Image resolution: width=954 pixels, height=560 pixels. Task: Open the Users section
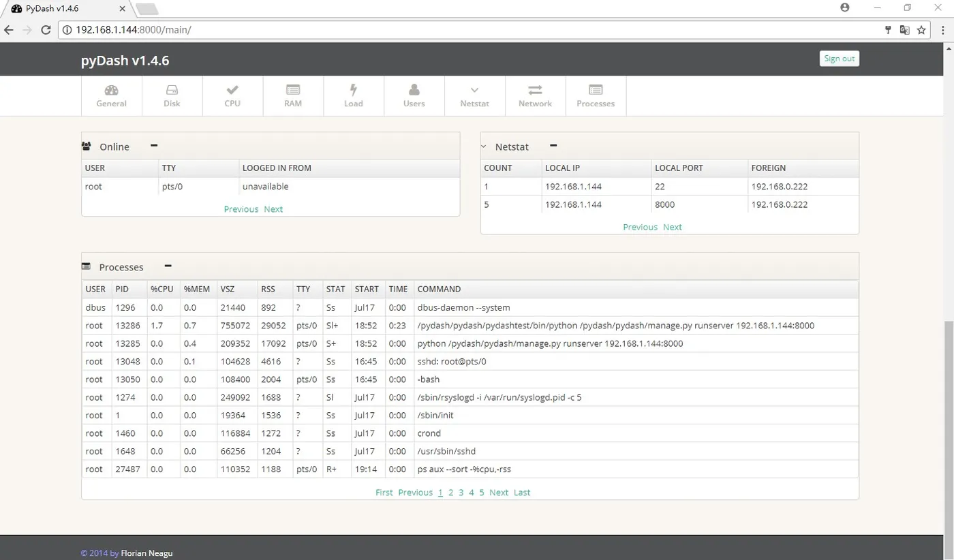414,96
